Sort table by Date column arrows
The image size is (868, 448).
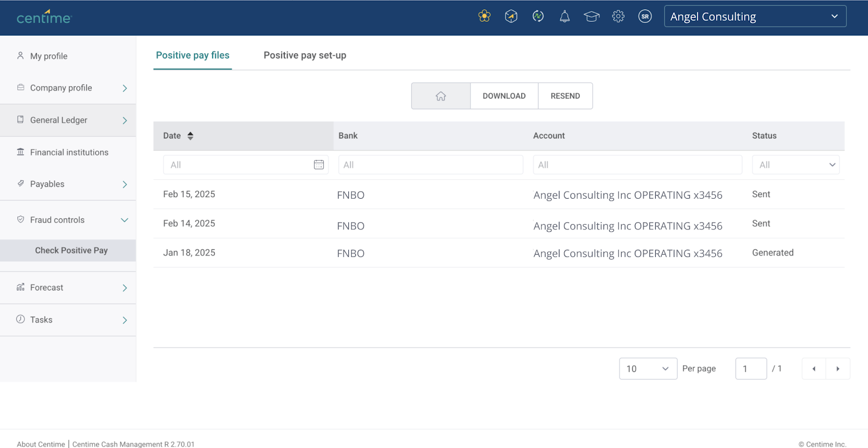190,136
